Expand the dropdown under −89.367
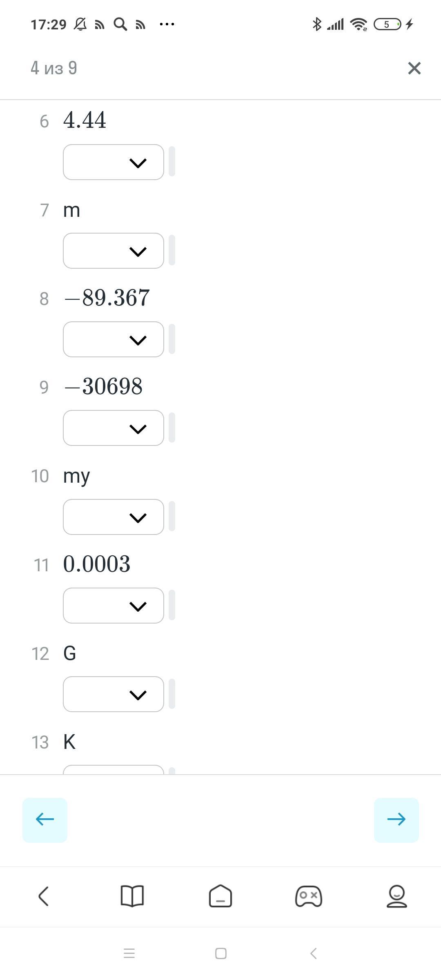Viewport: 441px width, 980px height. tap(114, 339)
